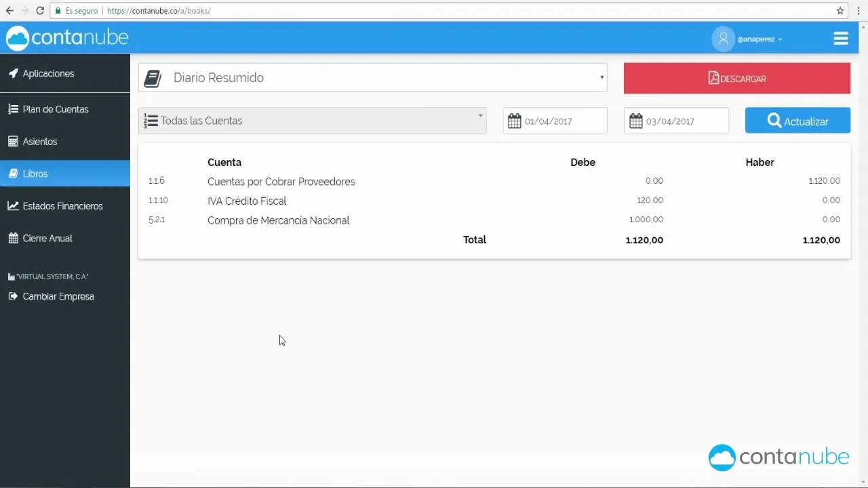The height and width of the screenshot is (488, 868).
Task: Click the user avatar icon
Action: 723,39
